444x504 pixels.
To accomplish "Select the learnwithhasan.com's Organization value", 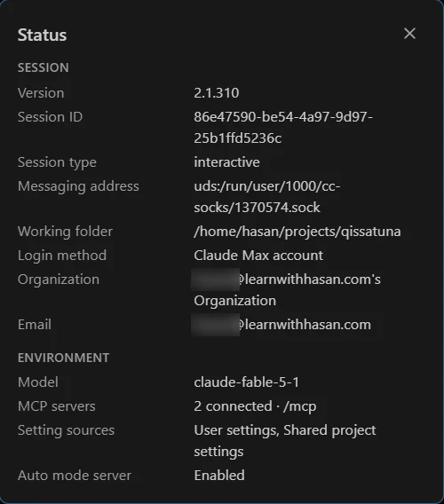I will tap(286, 290).
